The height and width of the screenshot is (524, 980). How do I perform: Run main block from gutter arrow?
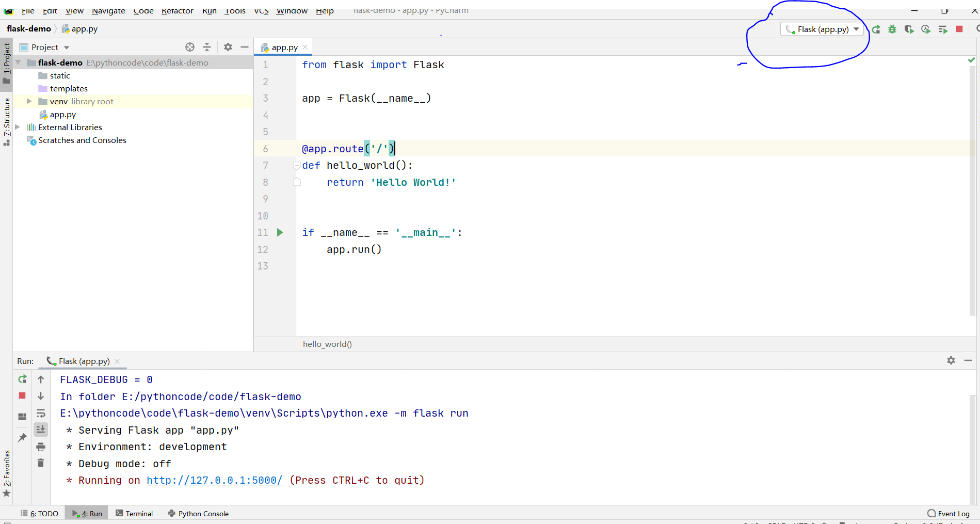coord(280,233)
